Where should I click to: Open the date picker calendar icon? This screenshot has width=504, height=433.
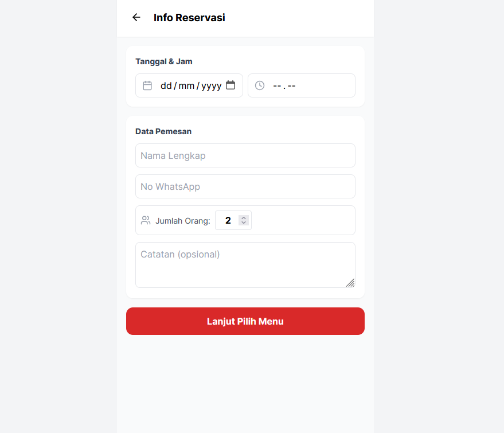pos(230,85)
